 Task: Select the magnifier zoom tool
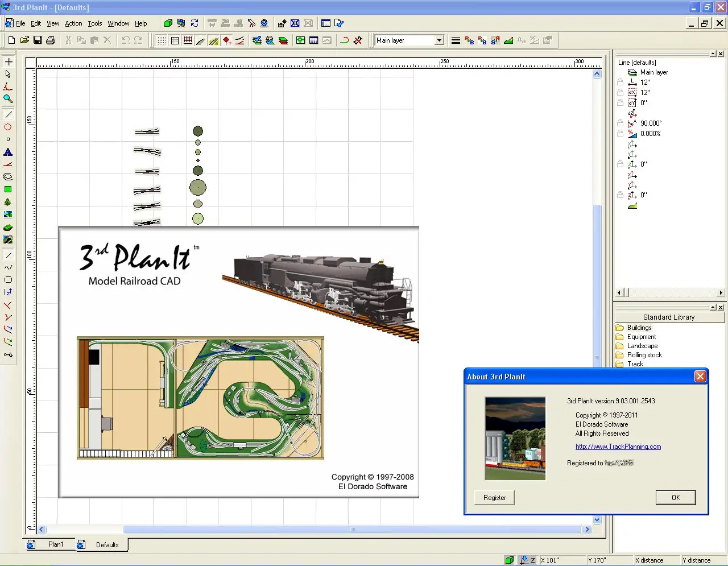coord(8,99)
